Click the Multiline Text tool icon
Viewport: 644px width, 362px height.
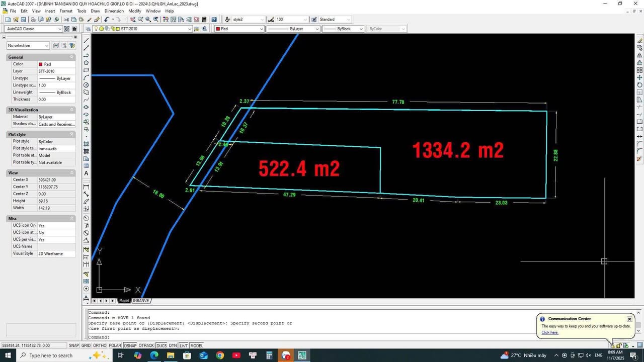tap(87, 173)
